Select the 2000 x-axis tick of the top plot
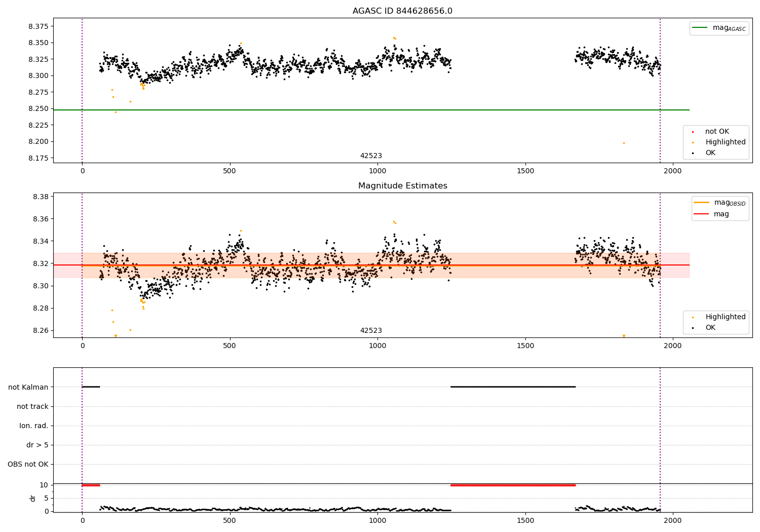 [673, 171]
